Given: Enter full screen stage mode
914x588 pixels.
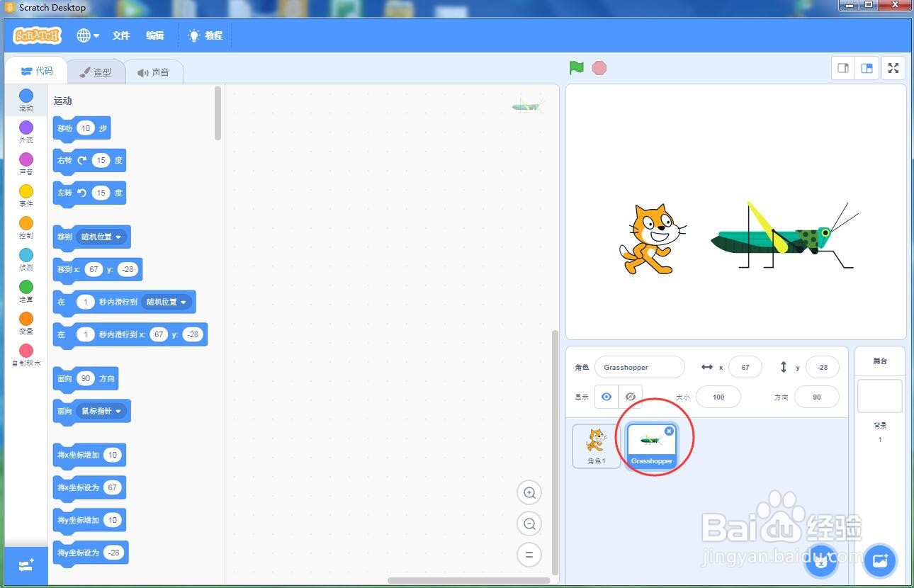Looking at the screenshot, I should (893, 68).
